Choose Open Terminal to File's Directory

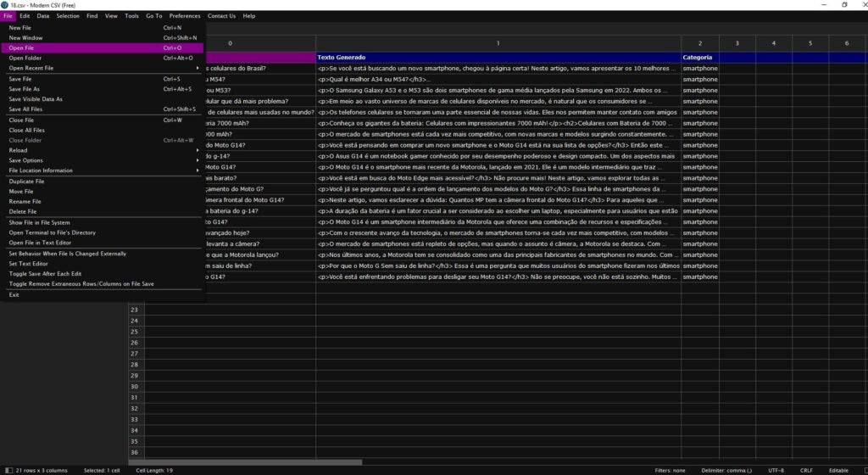[x=102, y=232]
